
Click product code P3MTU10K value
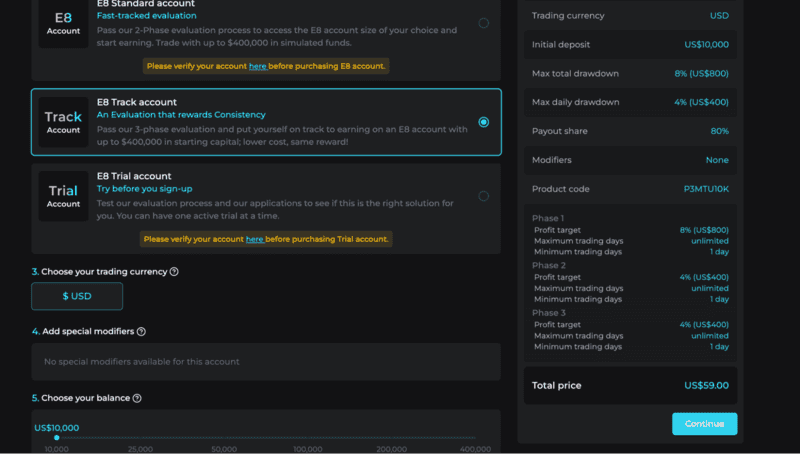click(x=706, y=189)
